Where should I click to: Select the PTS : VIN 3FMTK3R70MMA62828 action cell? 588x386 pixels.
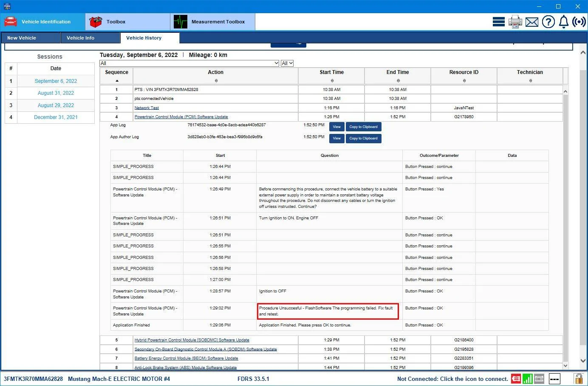(216, 90)
